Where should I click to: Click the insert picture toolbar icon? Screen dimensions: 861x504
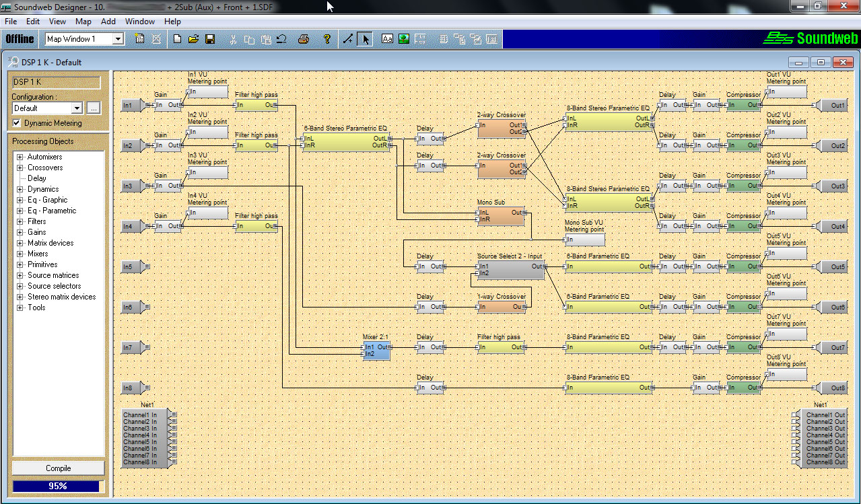pos(403,39)
